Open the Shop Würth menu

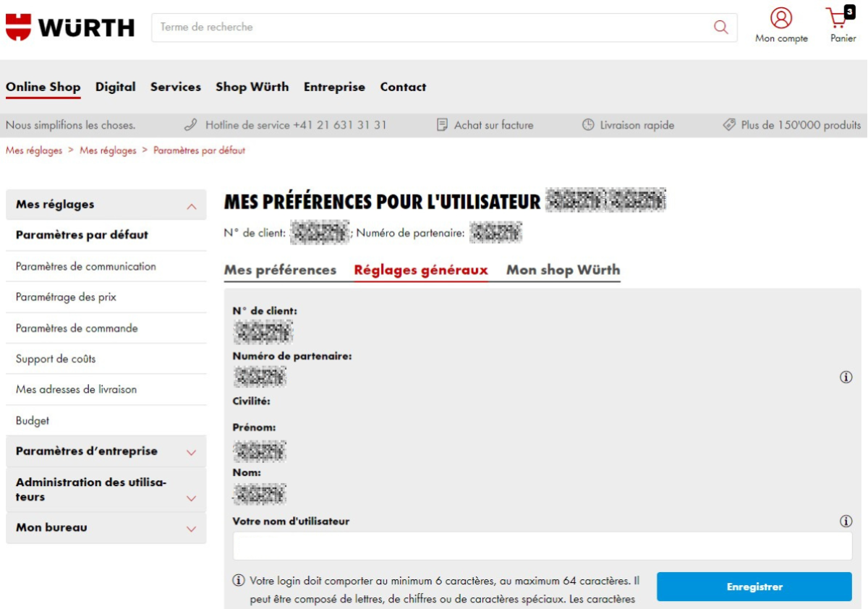tap(252, 87)
